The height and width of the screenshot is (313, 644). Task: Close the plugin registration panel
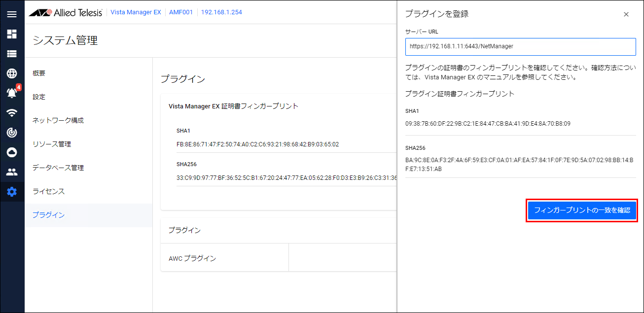(x=626, y=14)
